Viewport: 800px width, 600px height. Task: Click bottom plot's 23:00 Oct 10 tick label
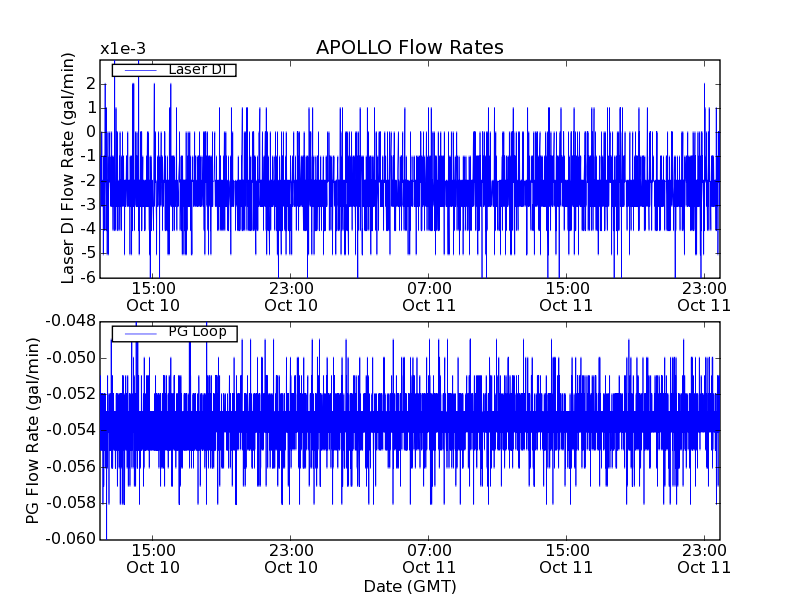pos(291,558)
